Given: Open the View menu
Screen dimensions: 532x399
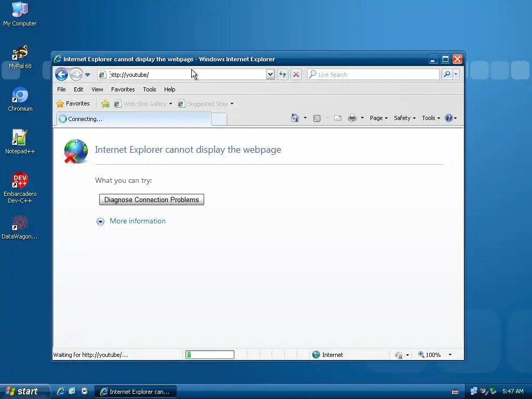Looking at the screenshot, I should [x=97, y=89].
